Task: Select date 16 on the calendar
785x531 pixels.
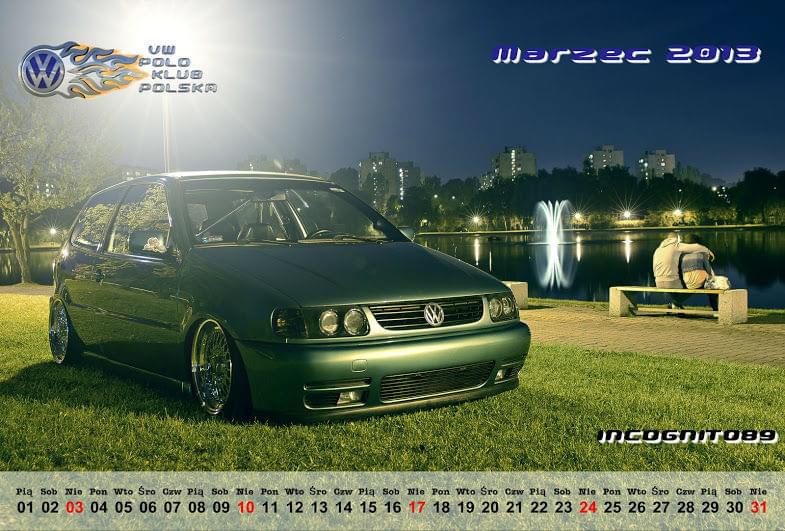Action: pos(392,507)
